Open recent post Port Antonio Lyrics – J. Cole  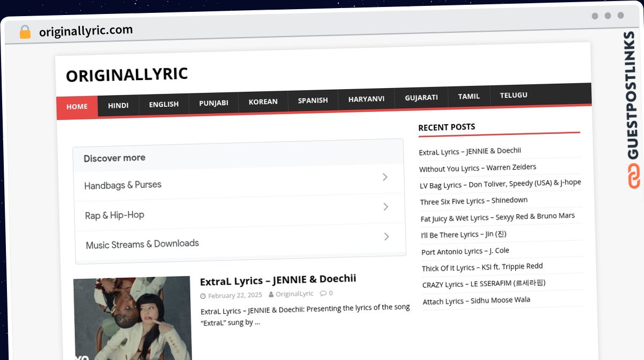coord(465,251)
